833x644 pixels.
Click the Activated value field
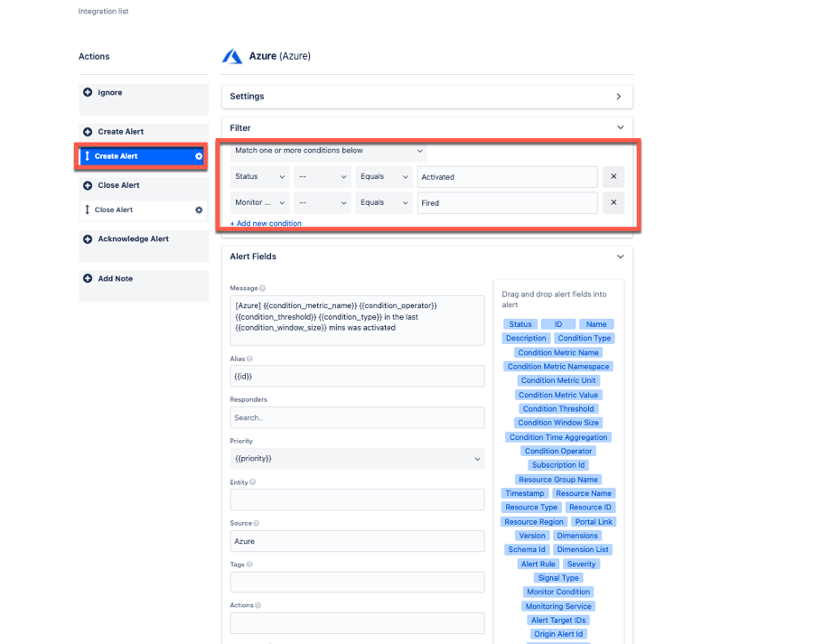(508, 177)
